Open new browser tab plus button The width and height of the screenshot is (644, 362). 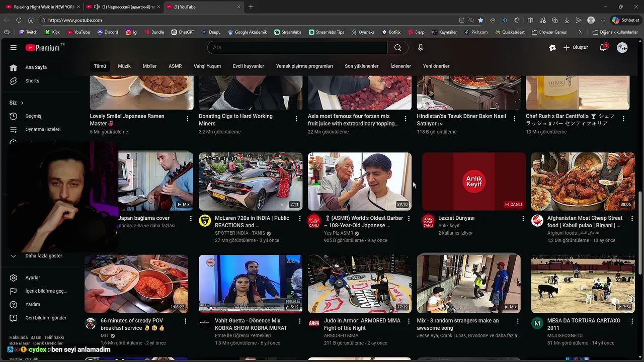tap(251, 7)
